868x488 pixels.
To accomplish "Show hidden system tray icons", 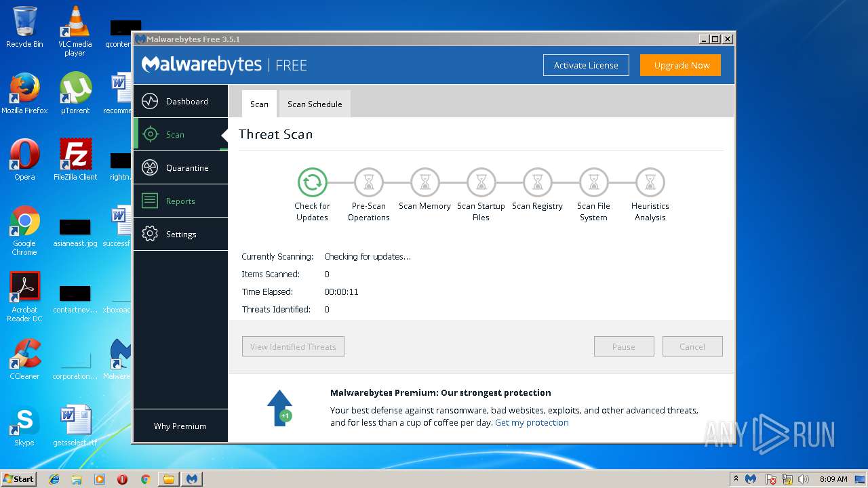I will tap(735, 479).
